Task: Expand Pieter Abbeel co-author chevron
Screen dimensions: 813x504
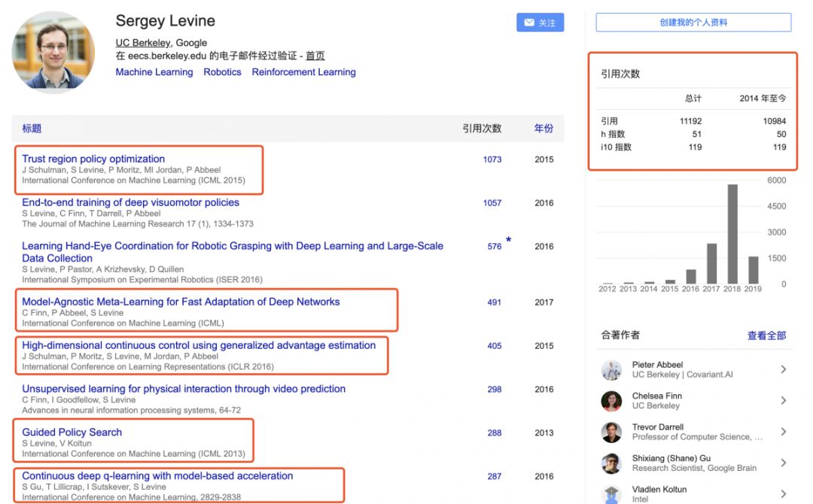Action: coord(784,369)
